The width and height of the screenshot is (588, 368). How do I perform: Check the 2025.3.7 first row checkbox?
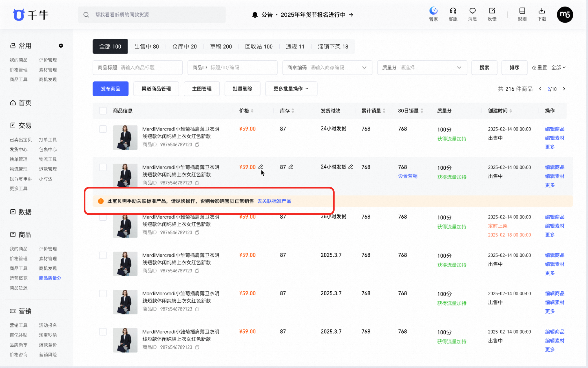(103, 255)
